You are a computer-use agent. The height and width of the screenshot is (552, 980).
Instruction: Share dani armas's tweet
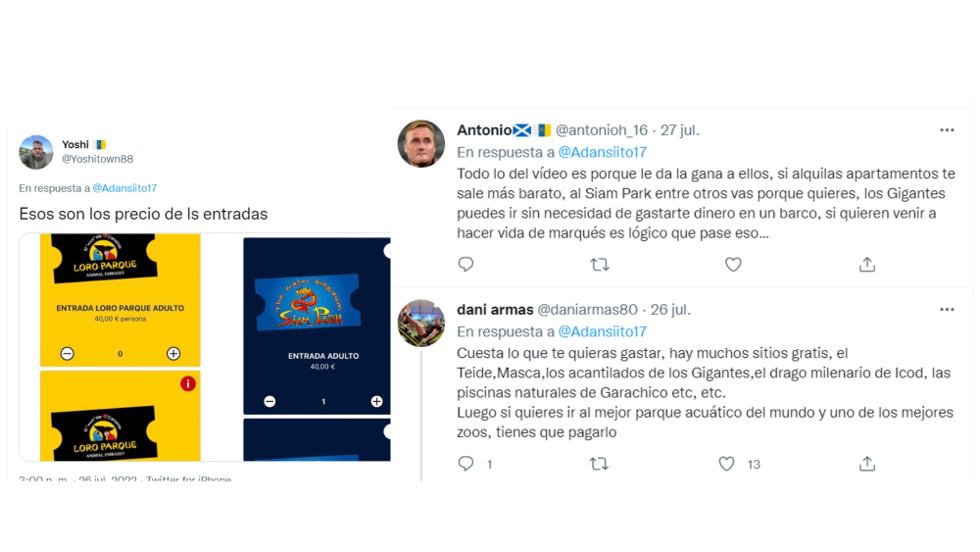coord(867,463)
